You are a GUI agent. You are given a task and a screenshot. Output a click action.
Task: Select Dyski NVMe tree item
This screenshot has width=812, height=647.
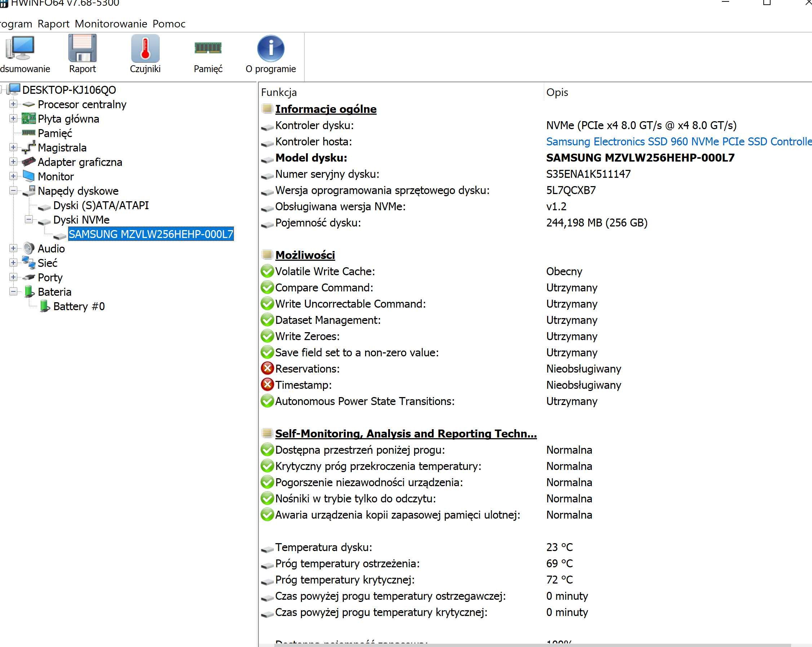81,220
